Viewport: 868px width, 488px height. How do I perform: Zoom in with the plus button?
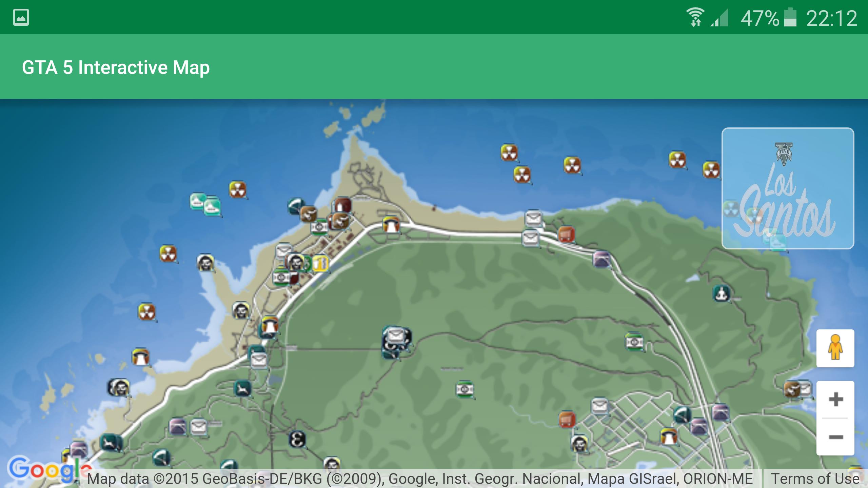pos(835,399)
